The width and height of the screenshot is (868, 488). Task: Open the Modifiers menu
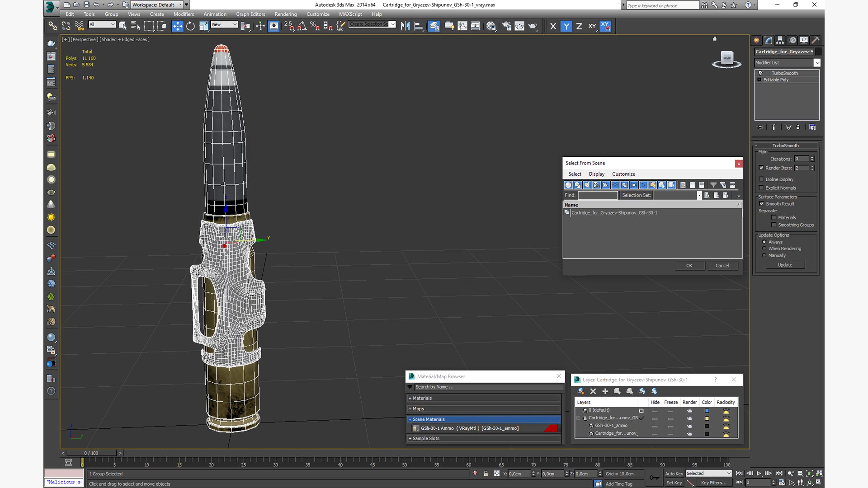click(184, 14)
